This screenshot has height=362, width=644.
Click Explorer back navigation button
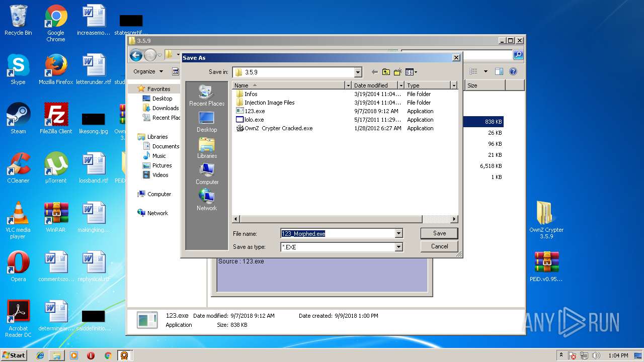pyautogui.click(x=136, y=55)
